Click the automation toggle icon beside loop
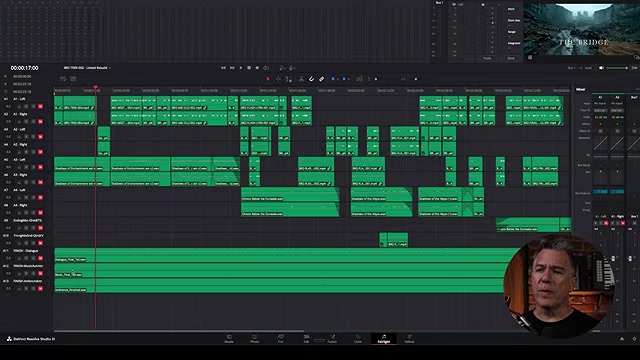Image resolution: width=640 pixels, height=360 pixels. (282, 68)
